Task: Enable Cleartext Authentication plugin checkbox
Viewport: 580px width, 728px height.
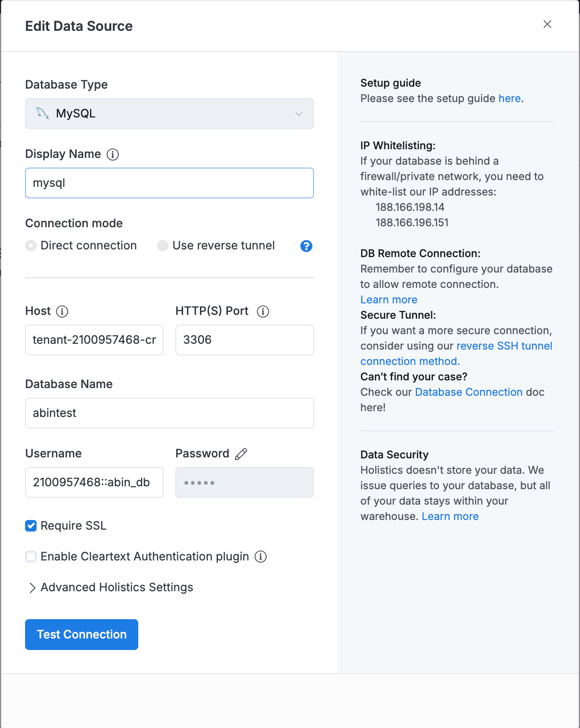Action: click(31, 557)
